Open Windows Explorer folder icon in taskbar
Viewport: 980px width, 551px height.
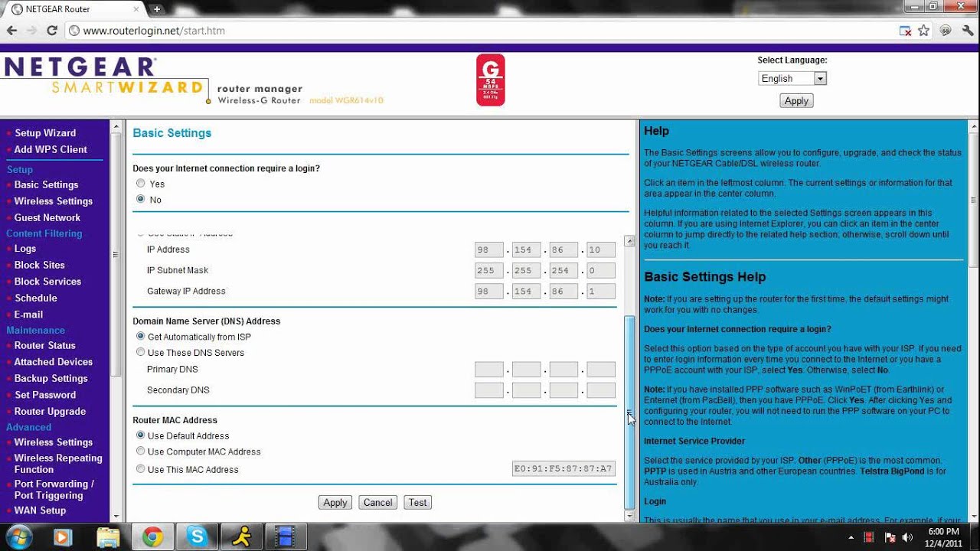108,536
